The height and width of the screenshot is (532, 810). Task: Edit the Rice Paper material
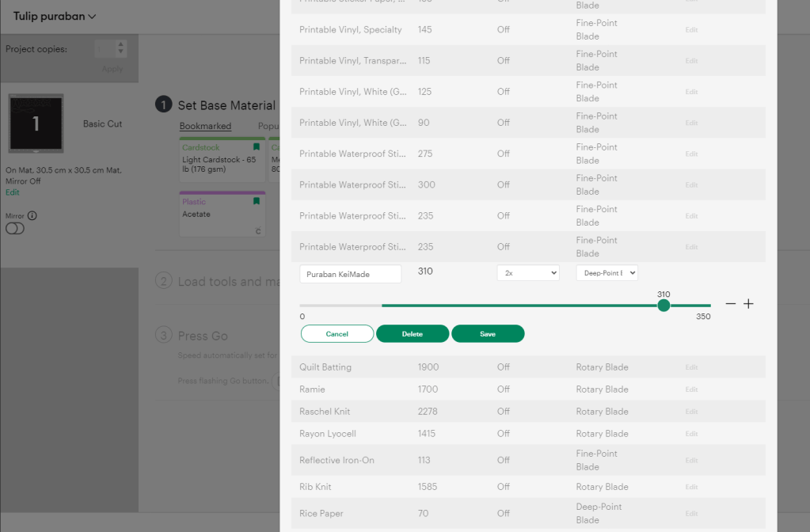pyautogui.click(x=690, y=513)
